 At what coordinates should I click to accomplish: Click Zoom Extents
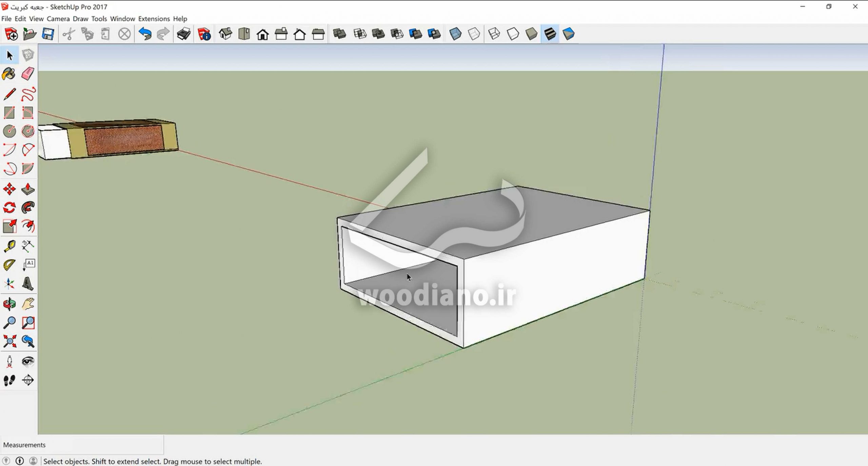pos(9,341)
